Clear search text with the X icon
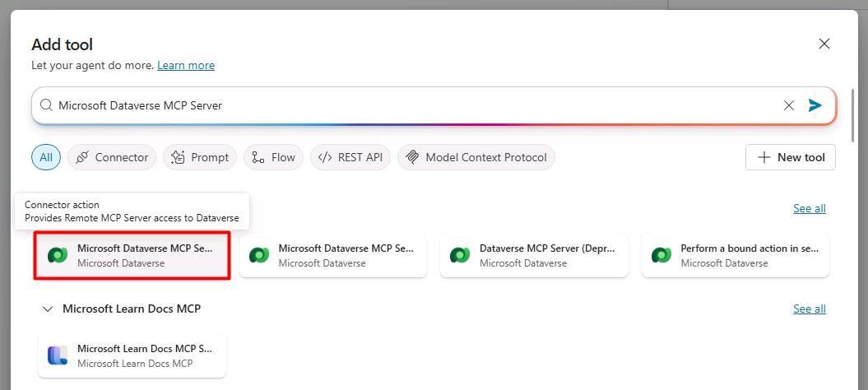 (x=789, y=105)
